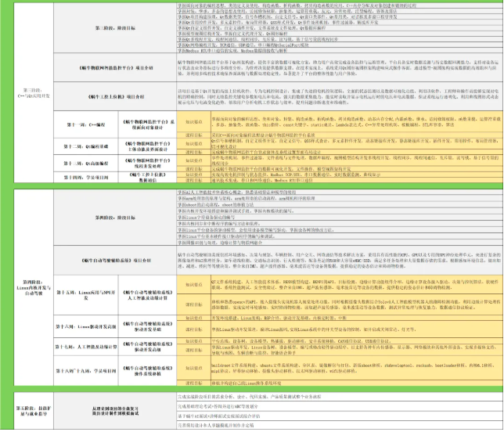Click the 'uboot的启动流程' goal row
504x432 pixels.
tap(340, 205)
